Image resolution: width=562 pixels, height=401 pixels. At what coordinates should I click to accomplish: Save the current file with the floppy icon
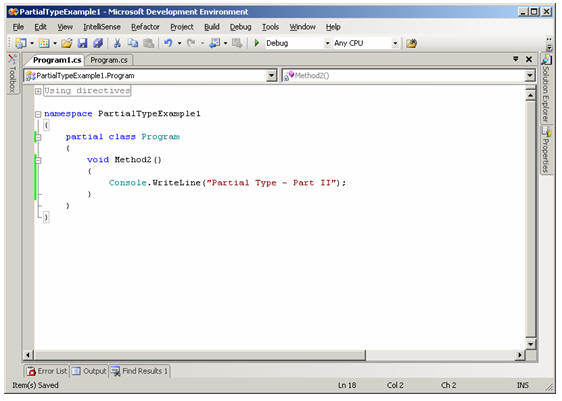pyautogui.click(x=82, y=43)
